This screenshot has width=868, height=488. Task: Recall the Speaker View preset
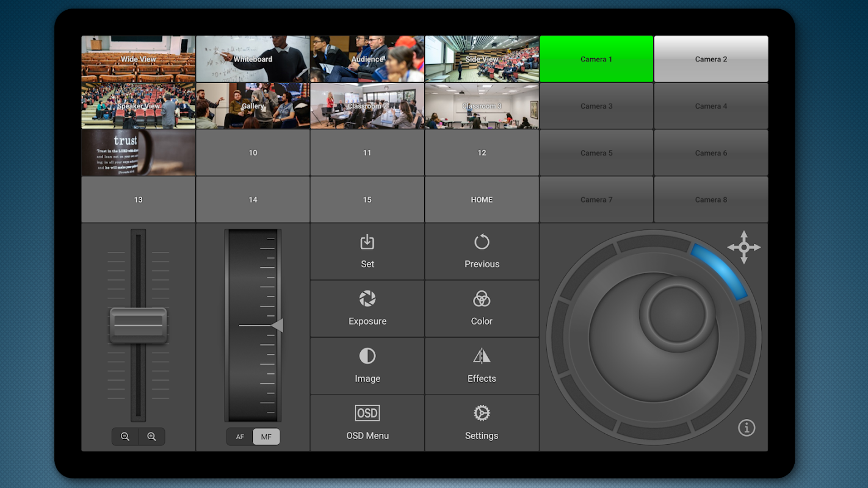pyautogui.click(x=139, y=106)
